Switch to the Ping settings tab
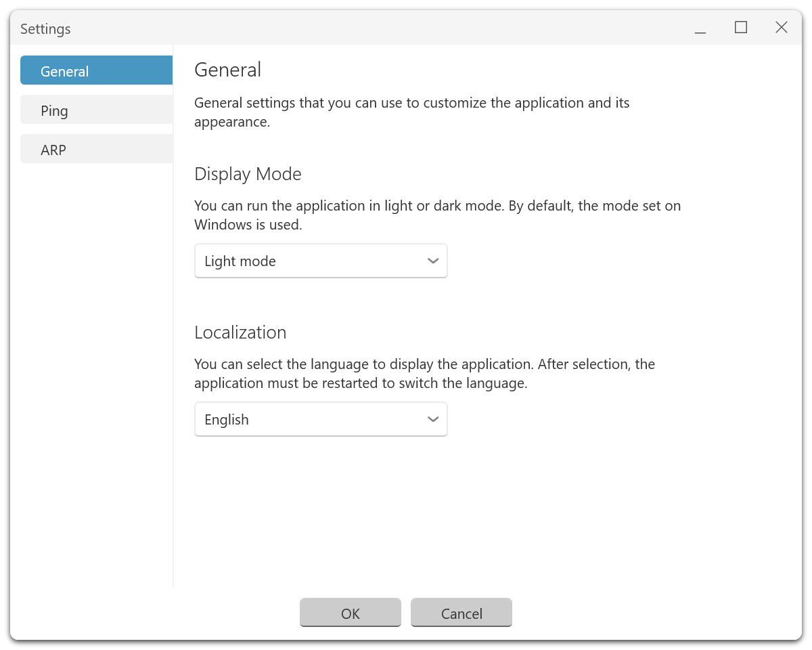The width and height of the screenshot is (812, 650). [x=96, y=110]
